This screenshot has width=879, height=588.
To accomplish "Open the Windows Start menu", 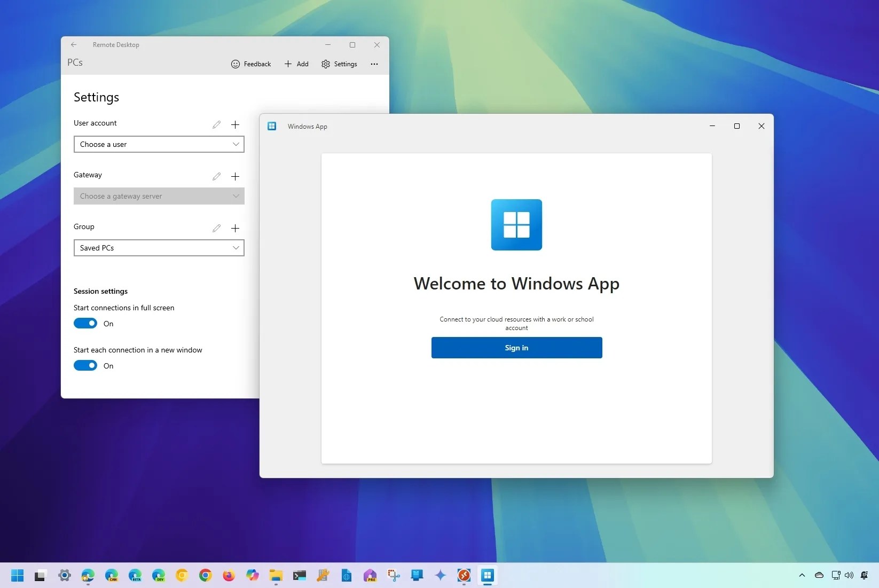I will pyautogui.click(x=17, y=576).
